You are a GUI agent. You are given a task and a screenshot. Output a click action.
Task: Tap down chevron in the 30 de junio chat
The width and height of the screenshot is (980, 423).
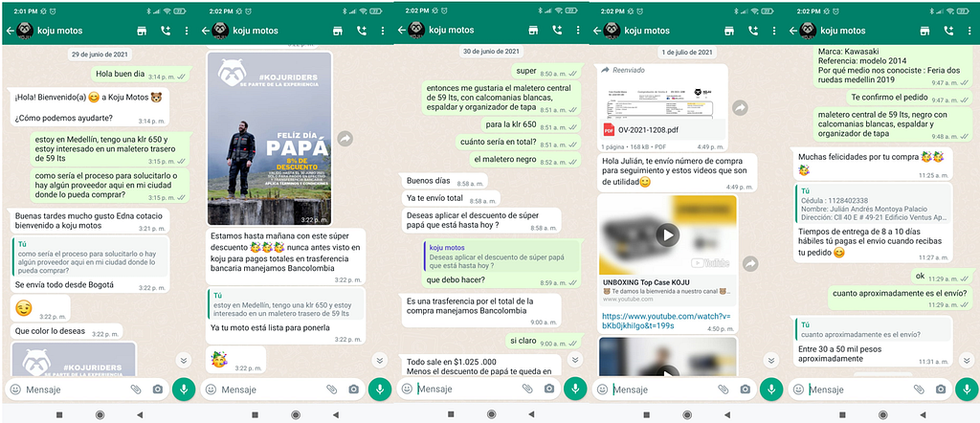point(574,360)
